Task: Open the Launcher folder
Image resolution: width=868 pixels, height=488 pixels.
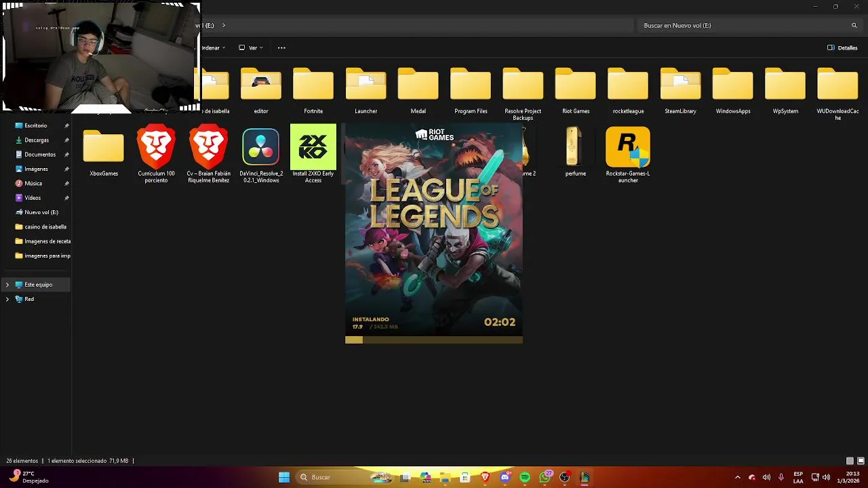Action: tap(366, 91)
